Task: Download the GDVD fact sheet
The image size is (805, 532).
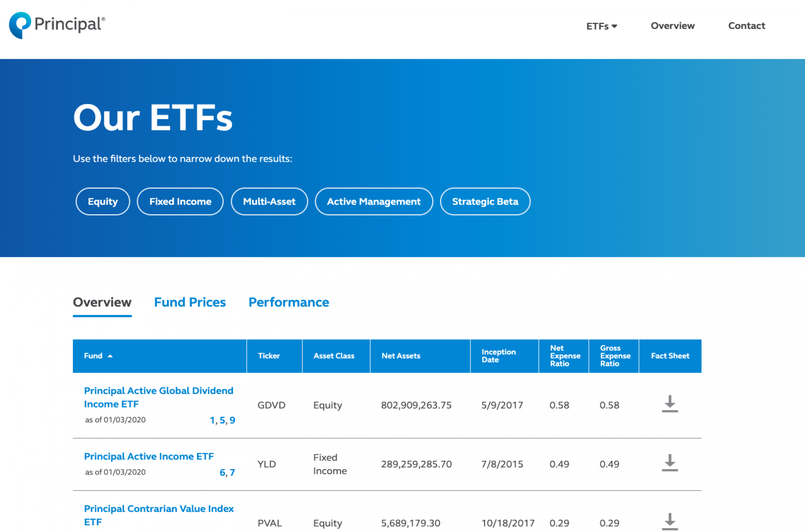Action: tap(670, 404)
